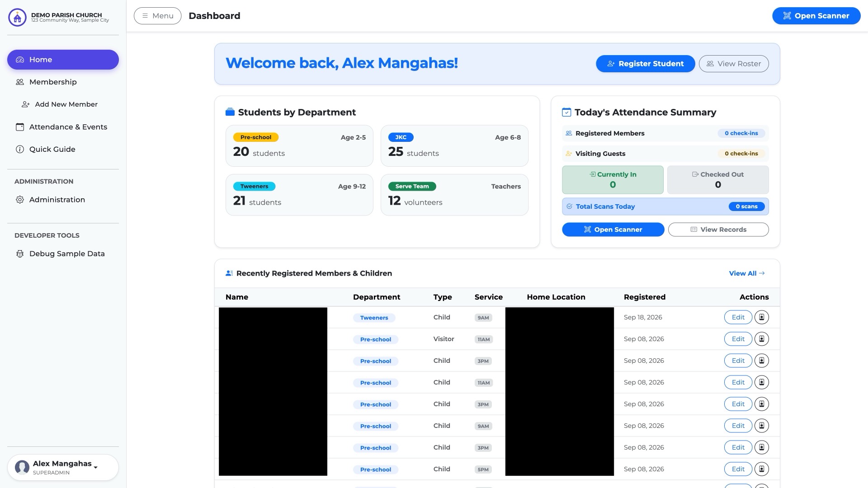Click the Name column header
Viewport: 868px width, 488px height.
tap(237, 297)
